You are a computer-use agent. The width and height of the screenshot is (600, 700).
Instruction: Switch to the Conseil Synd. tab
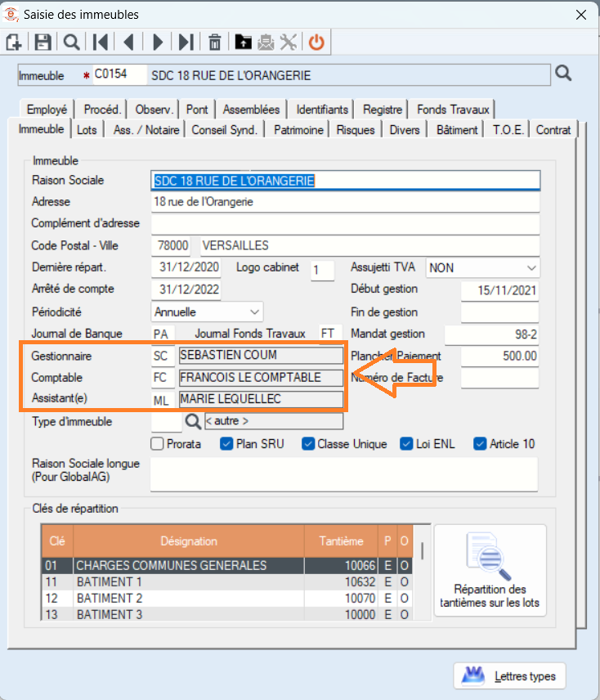click(224, 130)
